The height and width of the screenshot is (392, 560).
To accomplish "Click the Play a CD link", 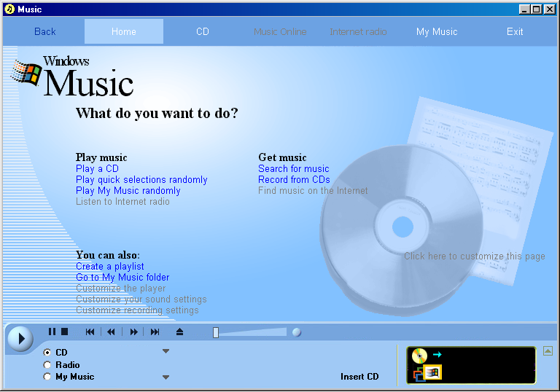I will (97, 168).
